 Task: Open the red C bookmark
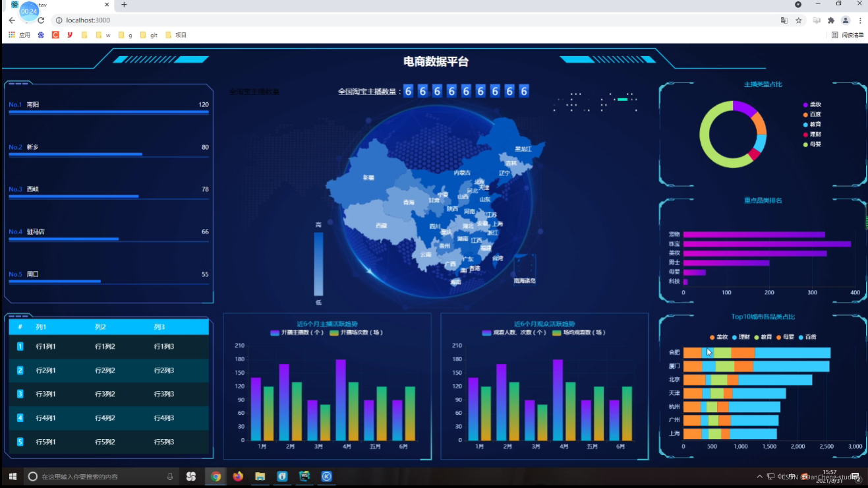point(55,35)
